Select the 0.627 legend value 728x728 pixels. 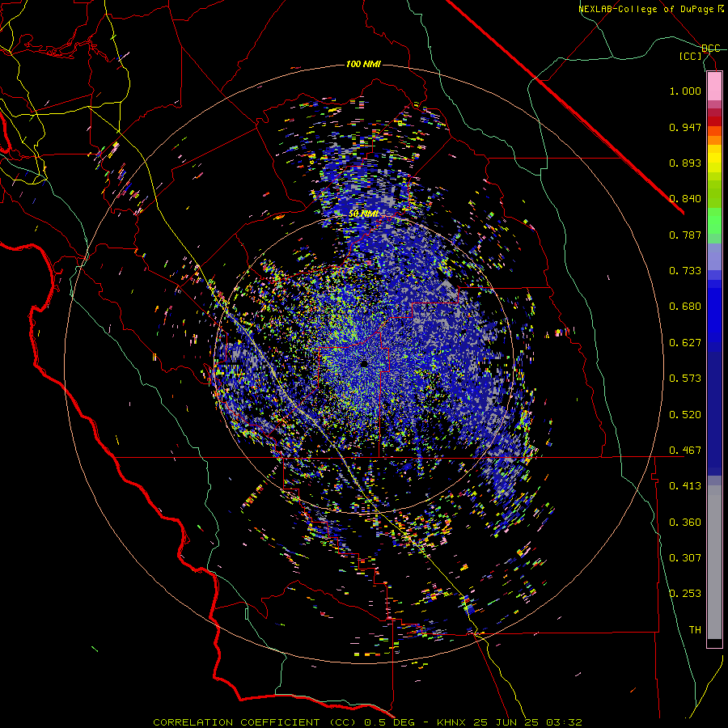(x=685, y=343)
